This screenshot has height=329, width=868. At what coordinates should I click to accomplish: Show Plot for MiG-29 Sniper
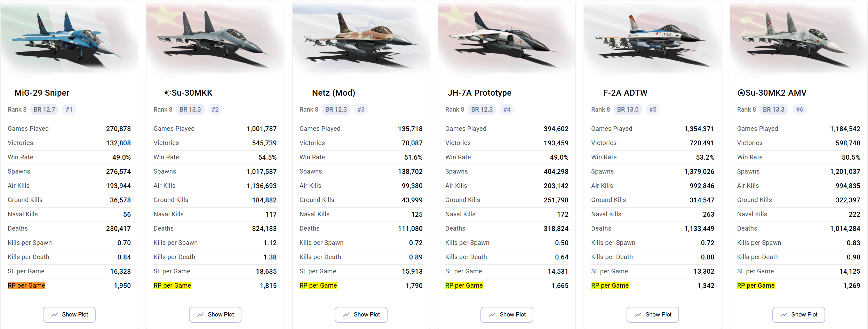coord(69,314)
